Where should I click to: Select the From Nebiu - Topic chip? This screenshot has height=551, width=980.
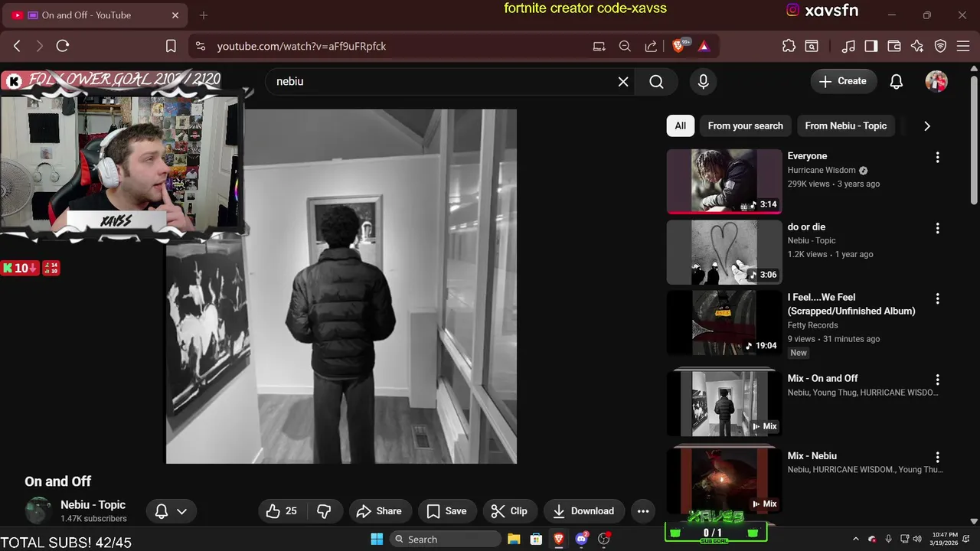(x=845, y=126)
